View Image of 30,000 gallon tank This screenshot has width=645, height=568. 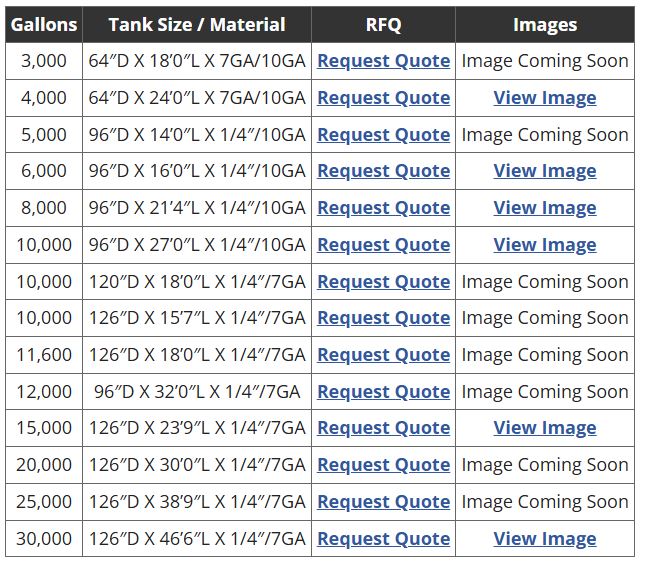click(x=544, y=539)
